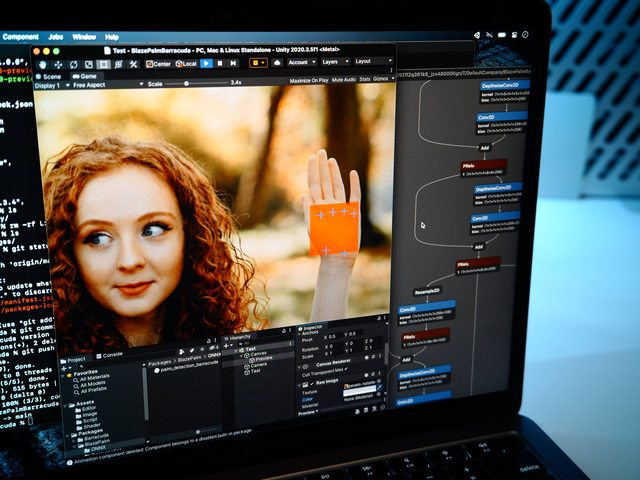Toggle Maximize On Play
The image size is (640, 480).
point(309,80)
